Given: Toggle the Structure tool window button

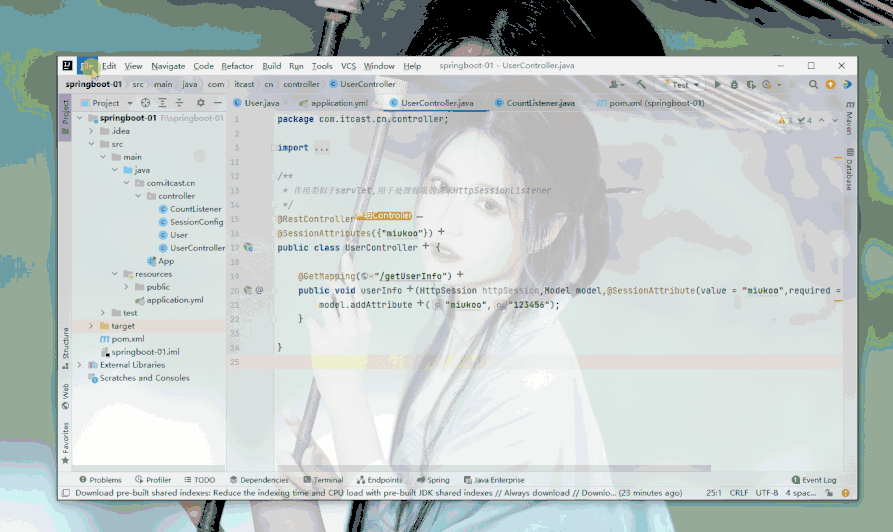Looking at the screenshot, I should [x=65, y=348].
